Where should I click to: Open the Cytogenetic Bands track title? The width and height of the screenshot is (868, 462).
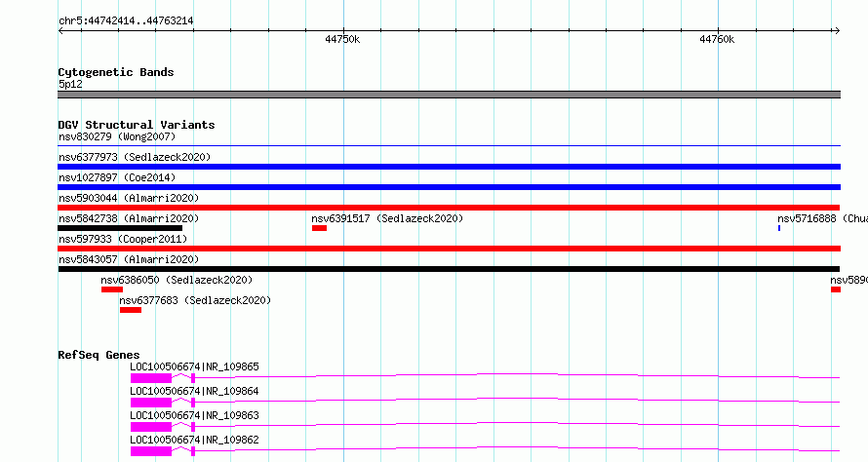tap(116, 72)
